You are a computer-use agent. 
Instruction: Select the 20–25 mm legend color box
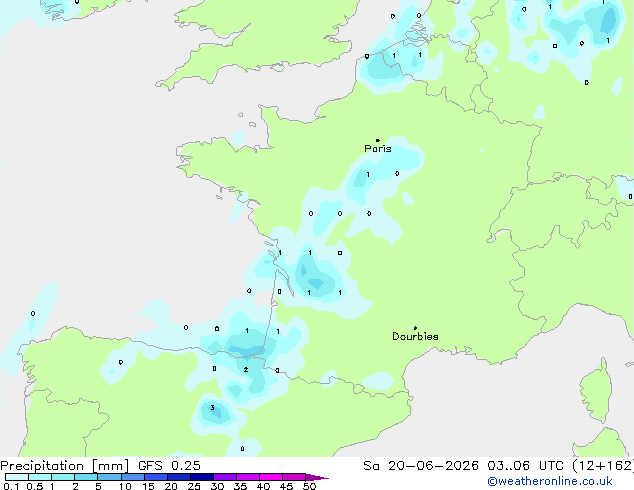179,477
